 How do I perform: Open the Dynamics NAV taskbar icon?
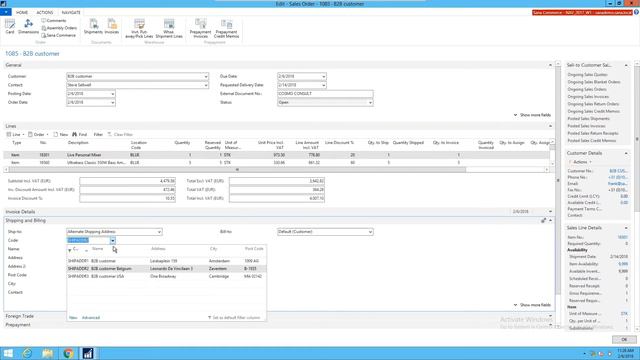tap(88, 353)
